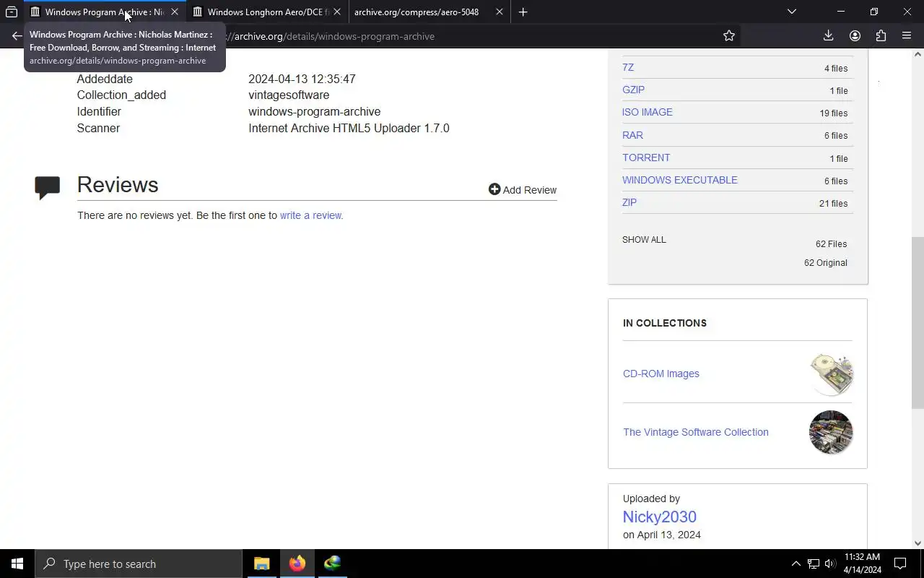Screen dimensions: 924x578
Task: Open the write a review link
Action: pos(311,215)
